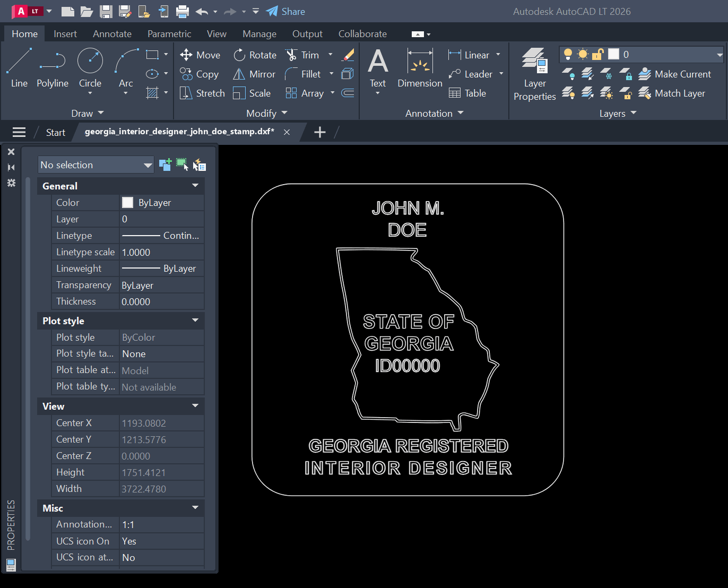This screenshot has height=588, width=728.
Task: Toggle Properties palette auto-hide
Action: (11, 167)
